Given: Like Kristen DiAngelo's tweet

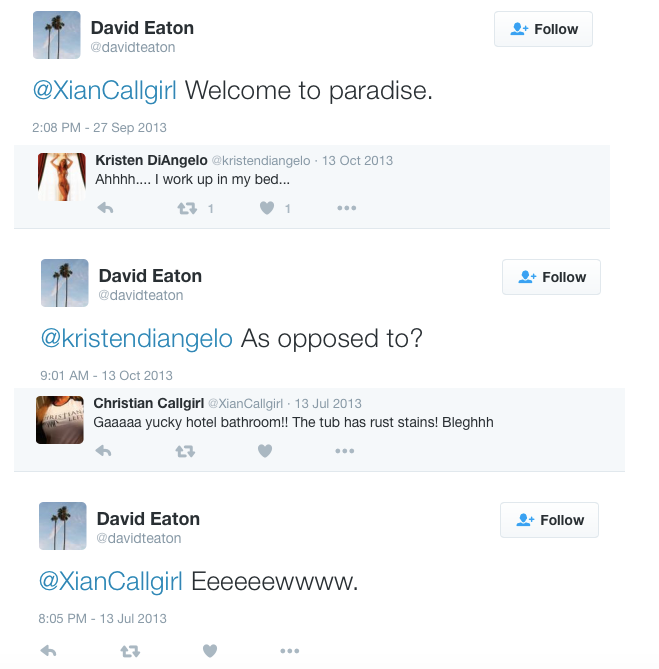Looking at the screenshot, I should (267, 208).
